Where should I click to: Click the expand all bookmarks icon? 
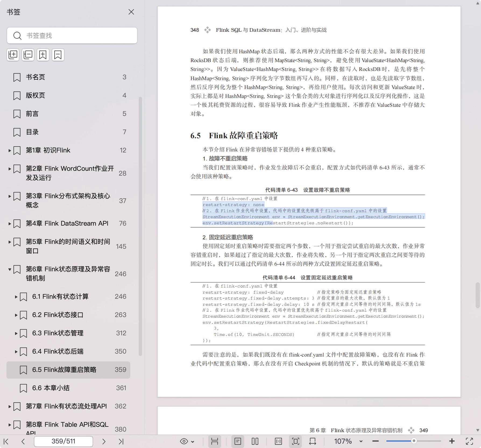click(x=13, y=55)
